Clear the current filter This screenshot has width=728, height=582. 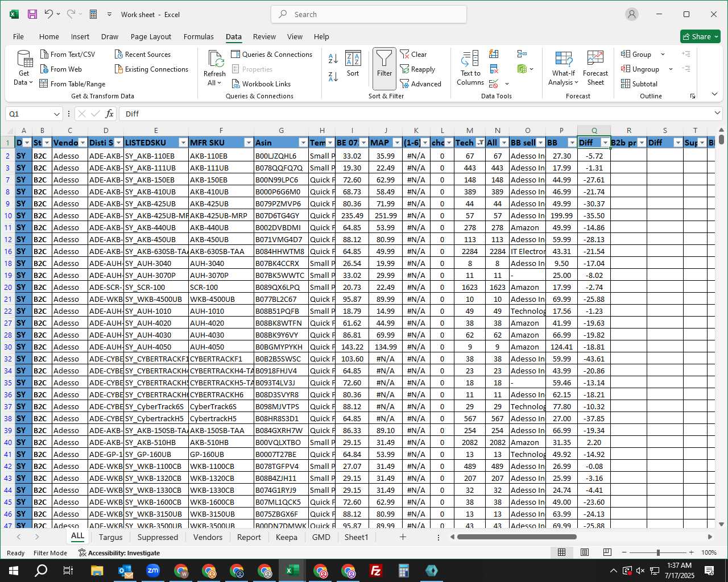413,54
